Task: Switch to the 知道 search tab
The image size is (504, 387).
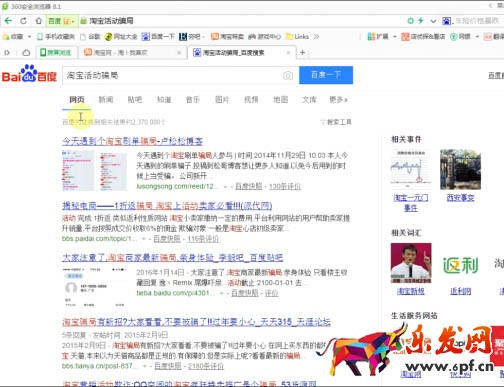Action: (164, 100)
